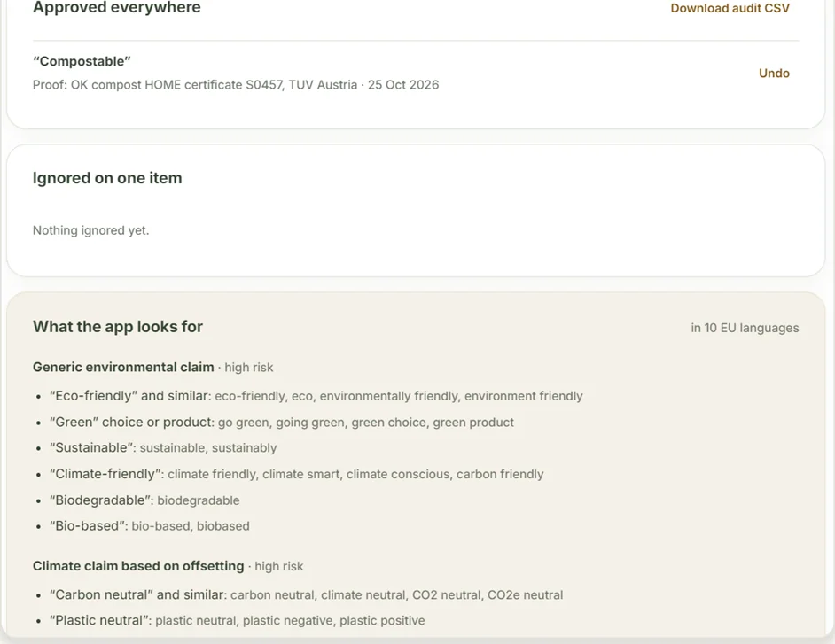This screenshot has height=644, width=835.
Task: Select the Generic environmental claim category heading
Action: pyautogui.click(x=123, y=368)
